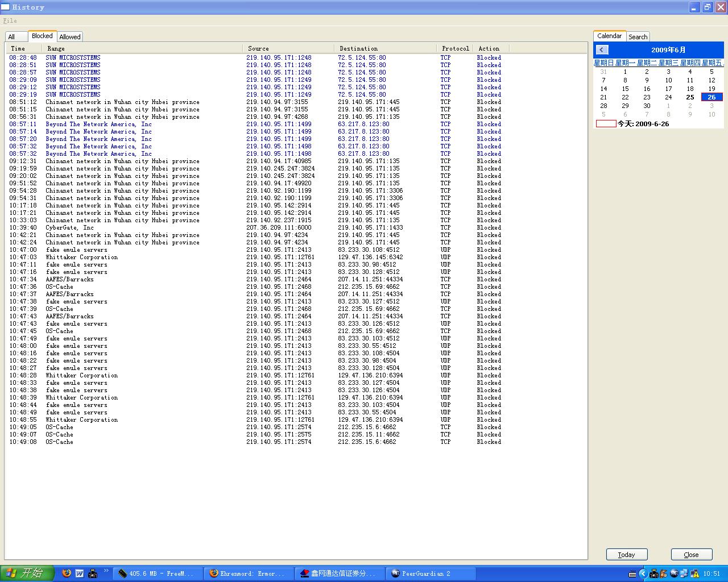Switch to the Chinese securities app taskbar window

tap(340, 573)
